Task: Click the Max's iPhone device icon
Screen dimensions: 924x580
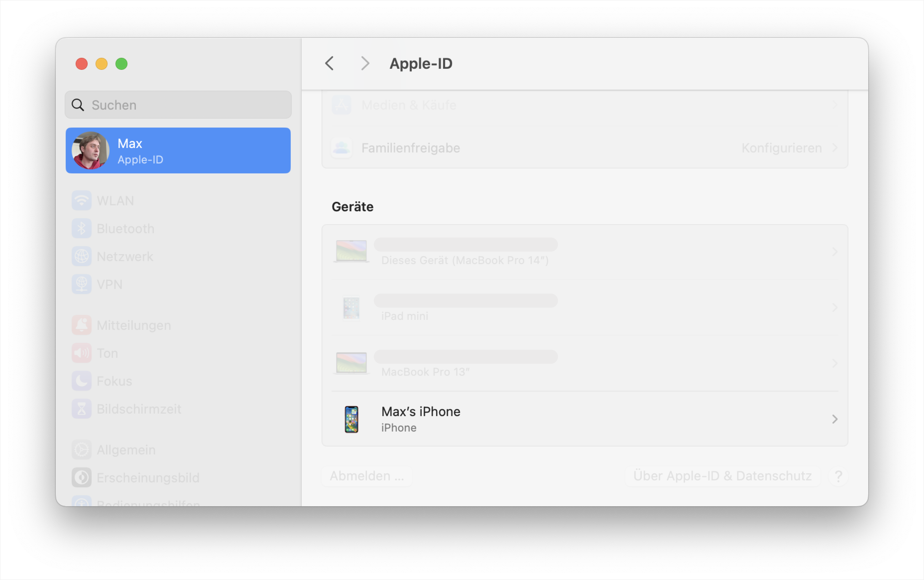Action: [351, 419]
